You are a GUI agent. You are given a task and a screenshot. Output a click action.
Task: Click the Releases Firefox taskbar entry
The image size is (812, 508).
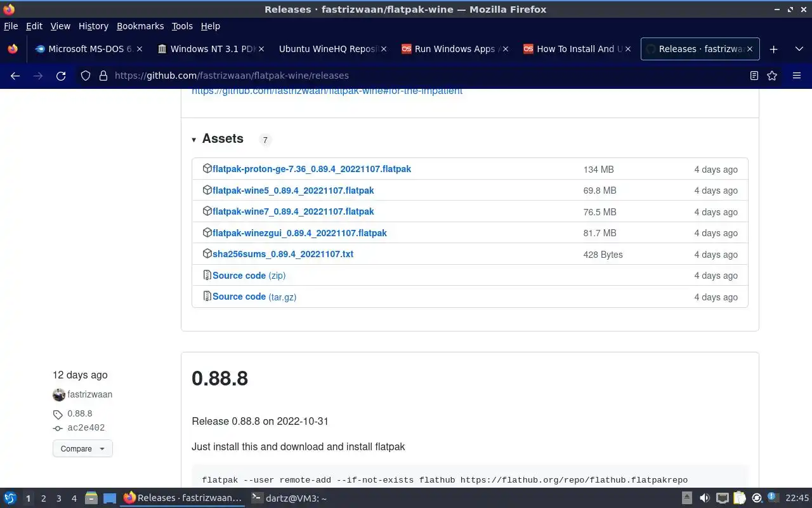(x=183, y=498)
